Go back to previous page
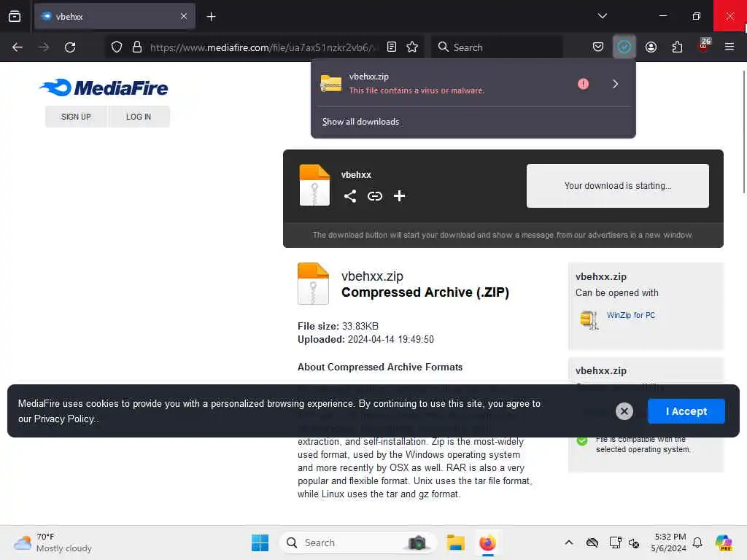The height and width of the screenshot is (560, 747). click(18, 47)
